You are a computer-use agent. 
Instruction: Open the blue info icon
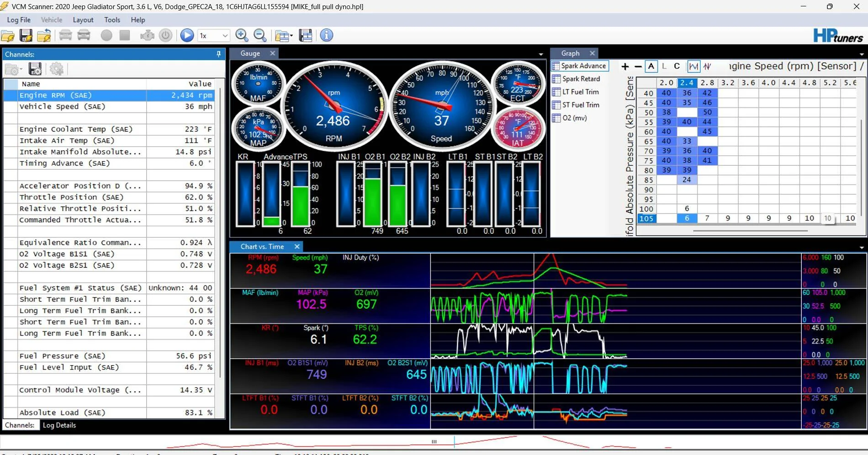click(x=326, y=35)
